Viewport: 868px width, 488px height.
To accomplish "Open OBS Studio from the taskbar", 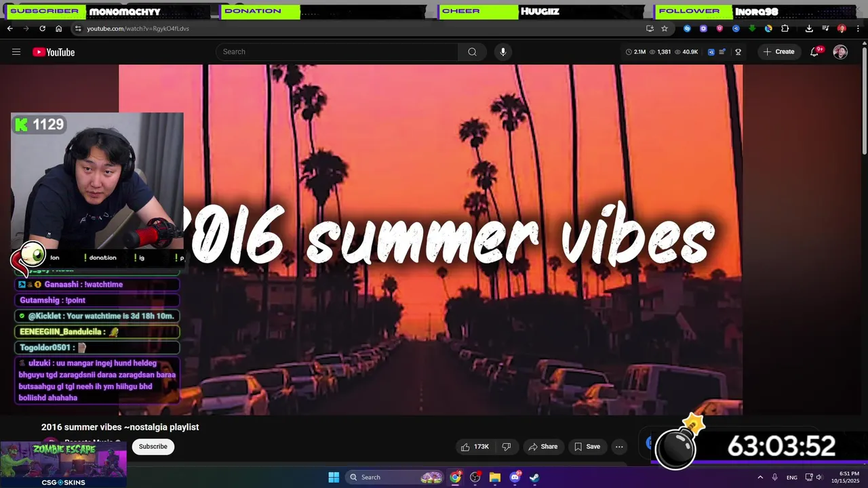I will pos(475,477).
